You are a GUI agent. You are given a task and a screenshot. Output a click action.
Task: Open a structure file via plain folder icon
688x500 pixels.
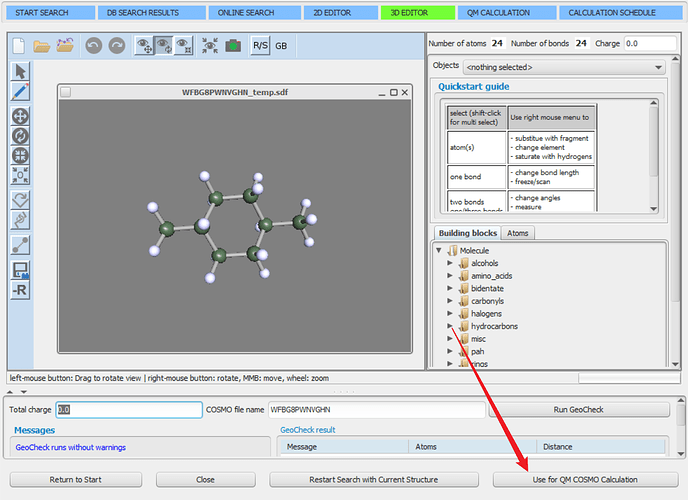pos(41,46)
